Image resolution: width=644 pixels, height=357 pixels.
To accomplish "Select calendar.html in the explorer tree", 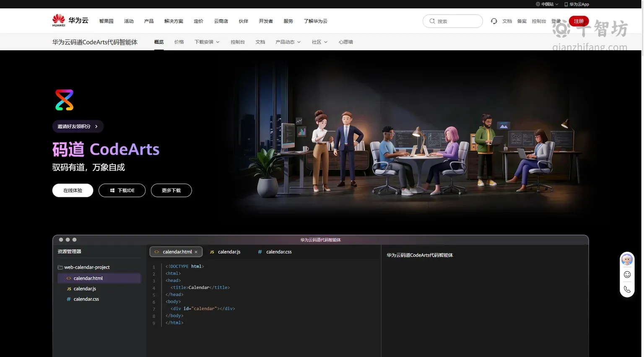I will pyautogui.click(x=99, y=278).
